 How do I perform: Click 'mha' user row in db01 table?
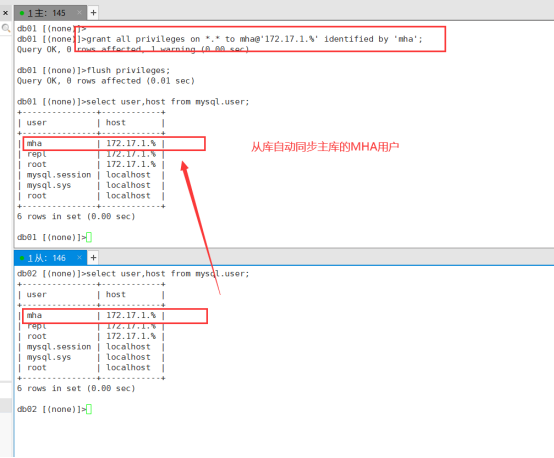coord(91,143)
